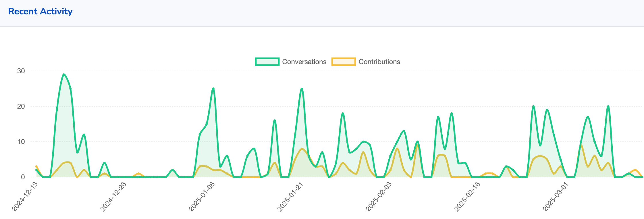Select first Contributions point at chart start
The height and width of the screenshot is (219, 644).
(x=36, y=166)
